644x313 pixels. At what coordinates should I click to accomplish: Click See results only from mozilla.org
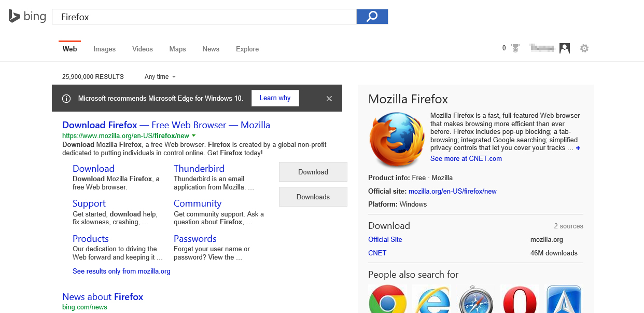pos(121,271)
